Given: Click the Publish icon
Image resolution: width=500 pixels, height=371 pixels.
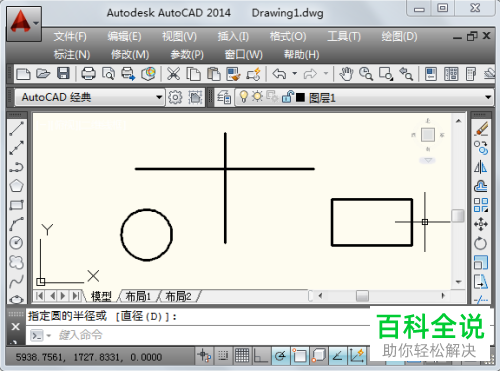Looking at the screenshot, I should pos(128,74).
